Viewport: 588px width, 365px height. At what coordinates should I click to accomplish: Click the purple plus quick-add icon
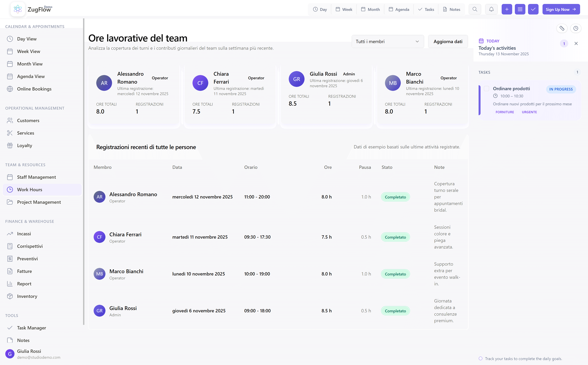tap(507, 9)
